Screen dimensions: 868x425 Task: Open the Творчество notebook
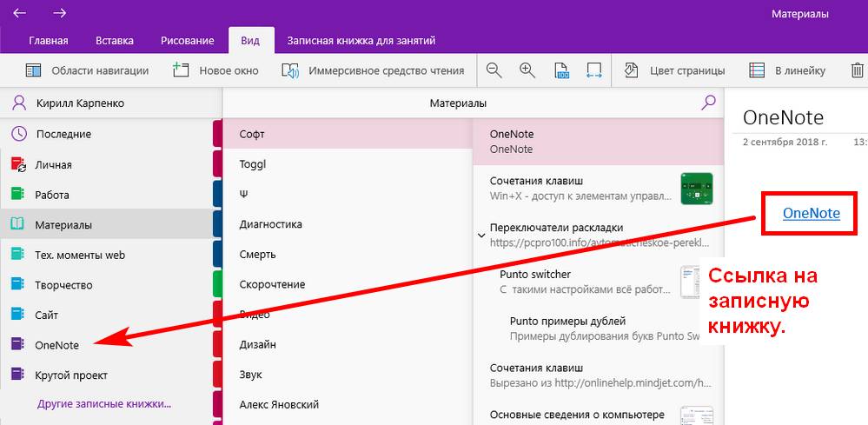point(106,285)
